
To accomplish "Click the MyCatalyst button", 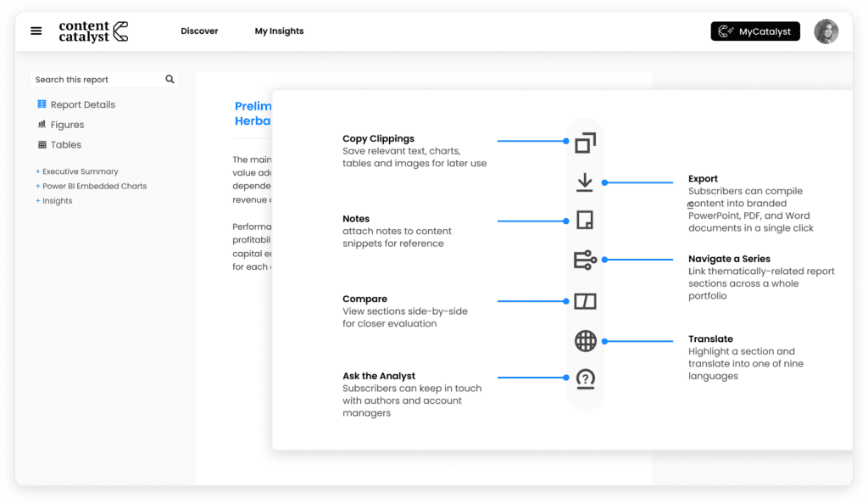I will click(x=754, y=31).
